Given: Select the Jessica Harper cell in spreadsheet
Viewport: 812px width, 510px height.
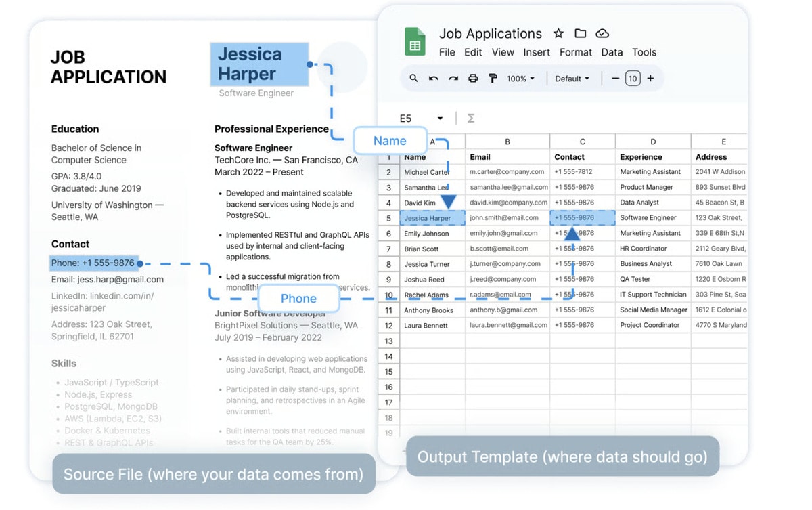Looking at the screenshot, I should [432, 218].
